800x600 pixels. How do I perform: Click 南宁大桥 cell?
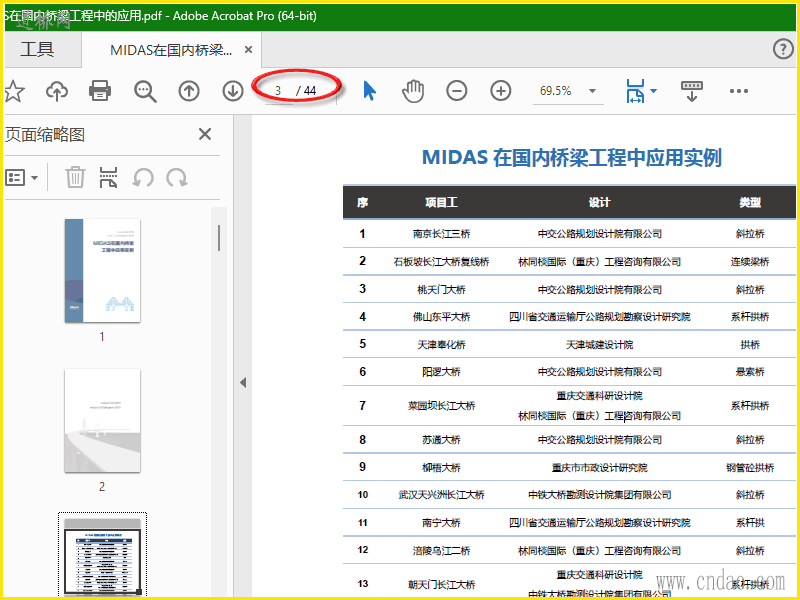pos(441,522)
